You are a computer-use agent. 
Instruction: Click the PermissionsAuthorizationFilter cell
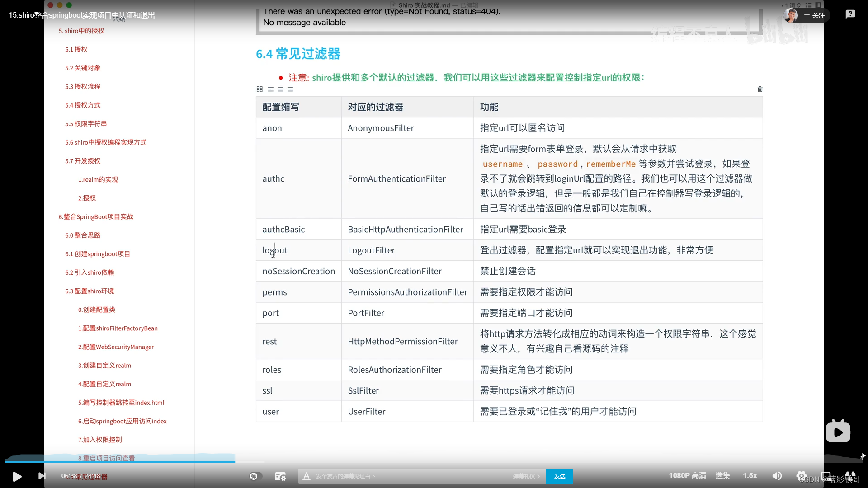(x=407, y=292)
